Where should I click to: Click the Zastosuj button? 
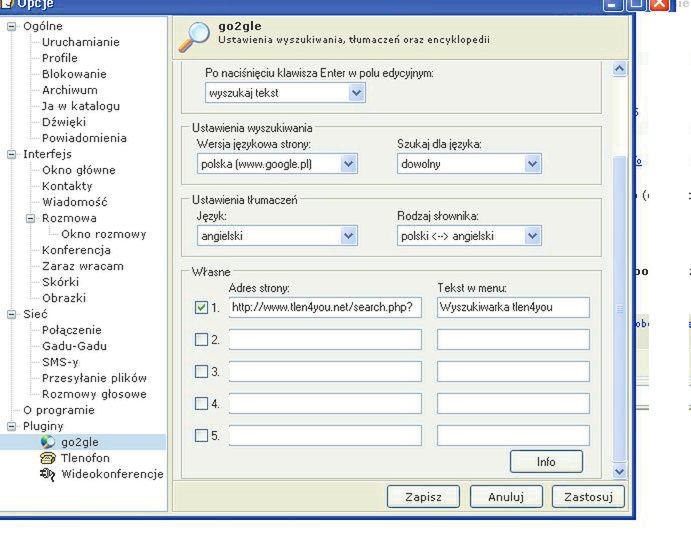coord(588,497)
